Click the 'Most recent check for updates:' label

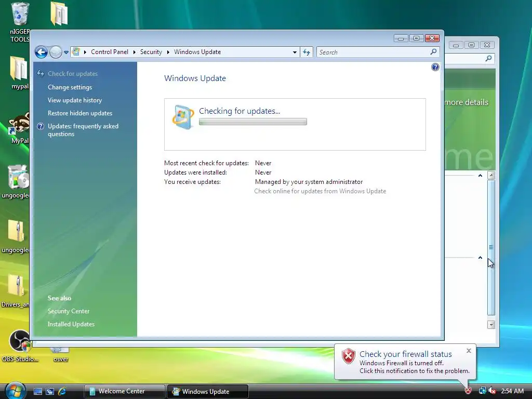click(x=206, y=163)
